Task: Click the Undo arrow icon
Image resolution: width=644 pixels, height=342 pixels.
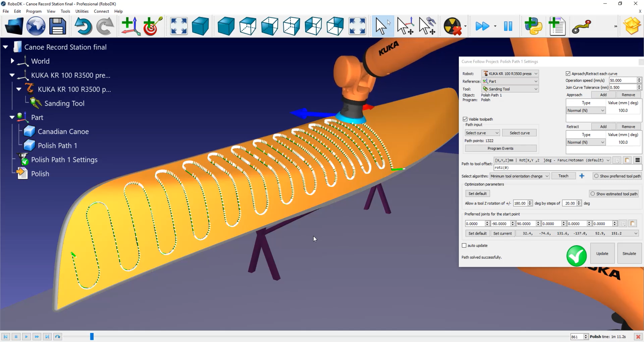Action: coord(83,26)
